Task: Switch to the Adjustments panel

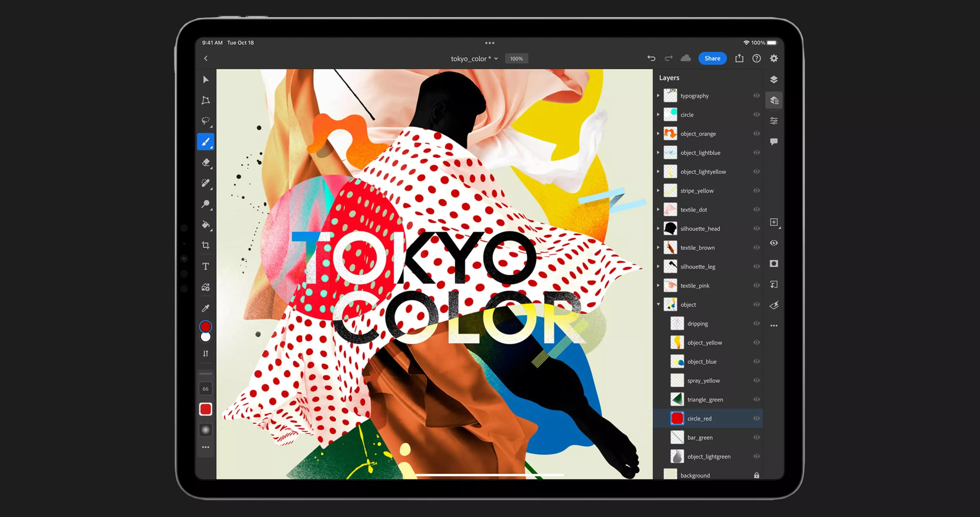Action: 774,121
